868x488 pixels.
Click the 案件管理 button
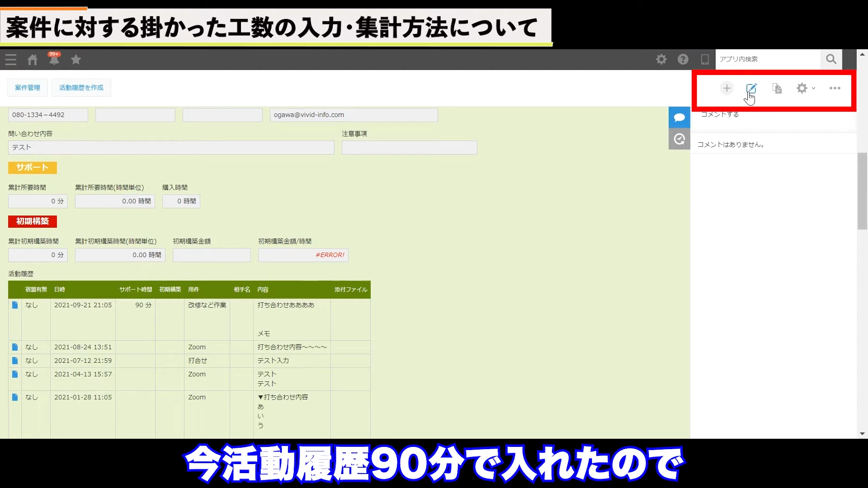coord(28,88)
